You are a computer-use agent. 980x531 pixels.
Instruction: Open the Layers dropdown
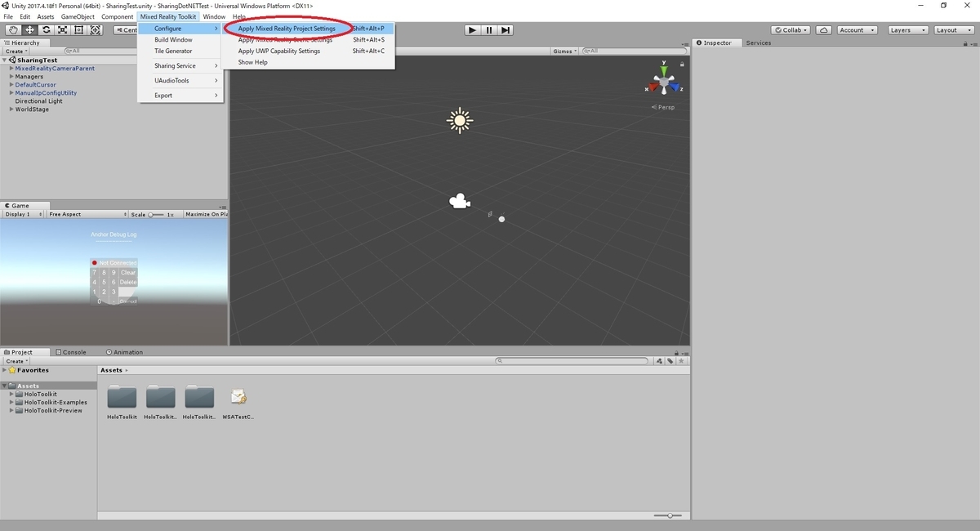pos(907,30)
